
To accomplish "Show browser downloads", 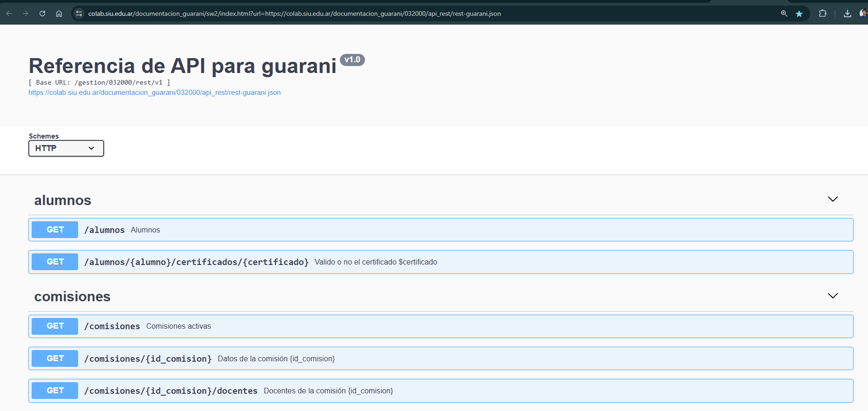I will pos(848,13).
